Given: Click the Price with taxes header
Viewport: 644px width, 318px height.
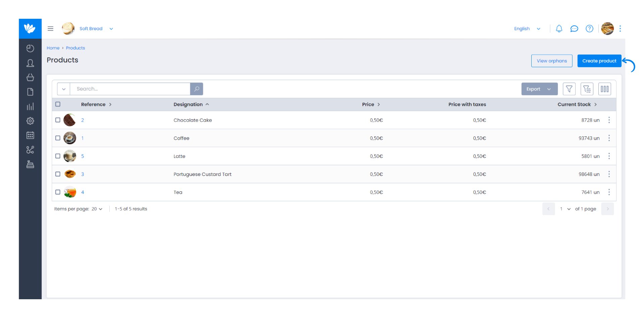Looking at the screenshot, I should pyautogui.click(x=467, y=105).
